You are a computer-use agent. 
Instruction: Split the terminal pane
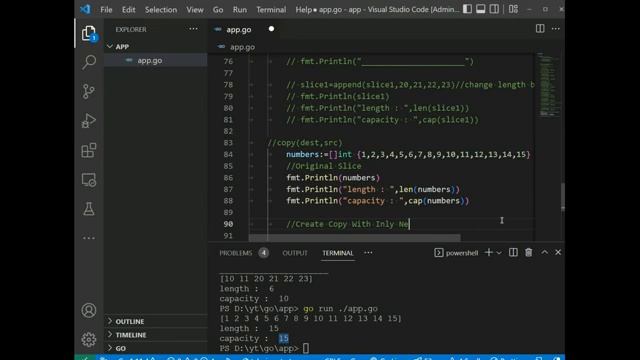513,253
